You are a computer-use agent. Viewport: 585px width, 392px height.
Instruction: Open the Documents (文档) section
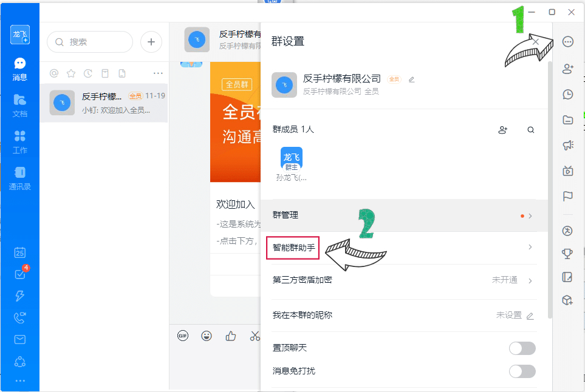coord(20,106)
